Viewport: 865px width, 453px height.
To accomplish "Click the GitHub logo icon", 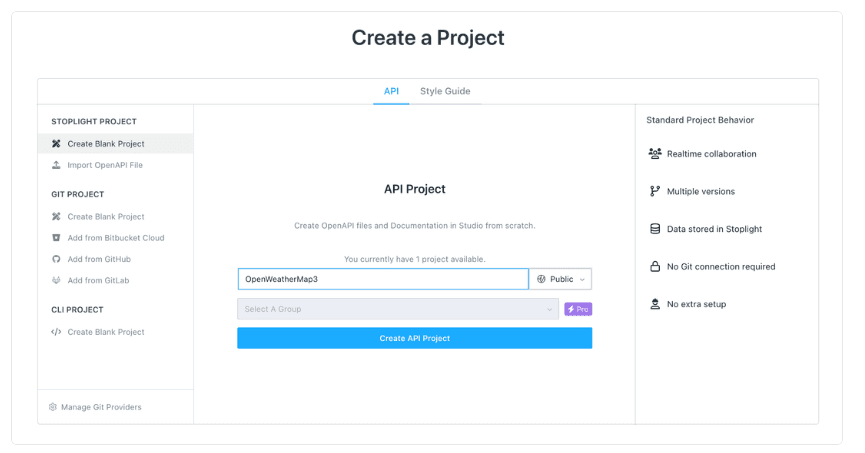I will [56, 259].
